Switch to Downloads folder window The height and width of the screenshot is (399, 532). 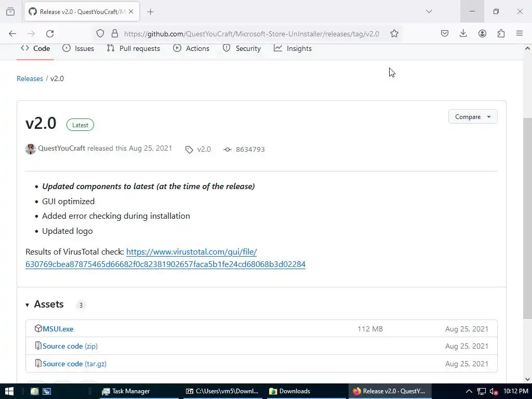305,391
